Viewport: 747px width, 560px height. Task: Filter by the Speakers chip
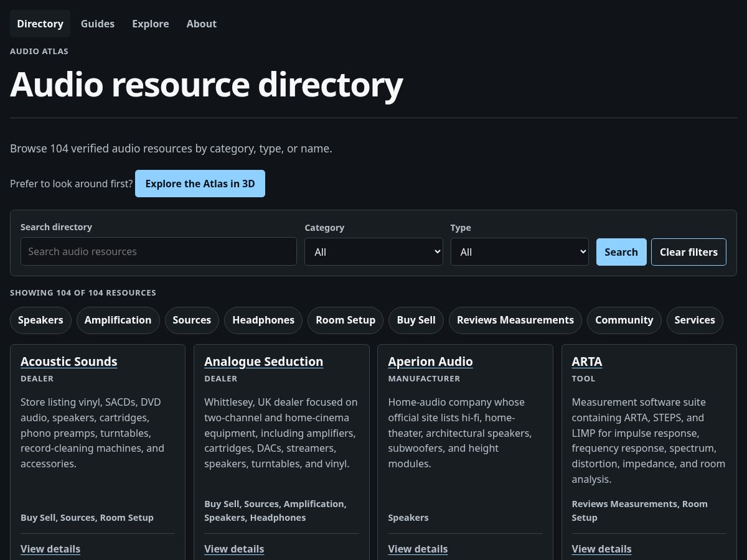click(x=40, y=320)
